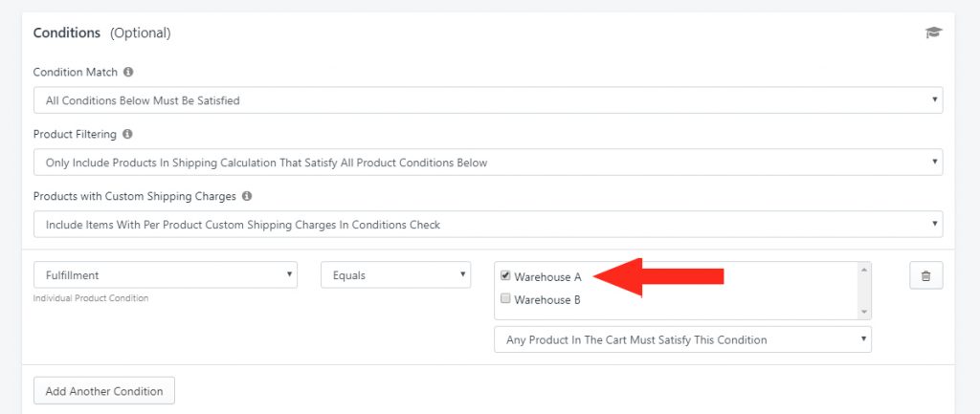Click the Warehouse B label text
The image size is (980, 414).
546,299
